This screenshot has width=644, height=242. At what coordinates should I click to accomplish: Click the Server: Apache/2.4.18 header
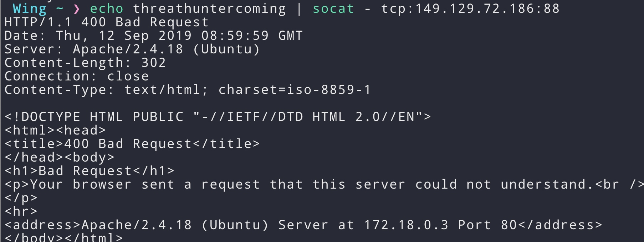(x=132, y=49)
